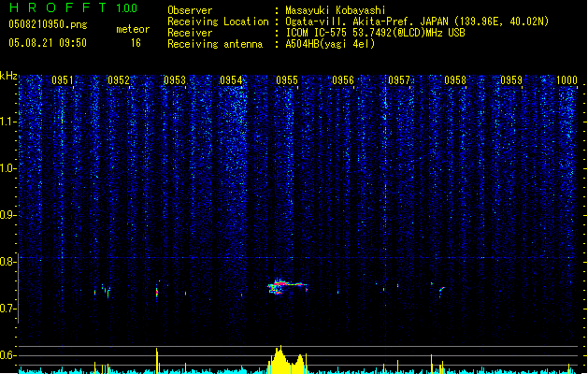Click the large meteor echo near 0955
This screenshot has width=588, height=374.
click(287, 287)
